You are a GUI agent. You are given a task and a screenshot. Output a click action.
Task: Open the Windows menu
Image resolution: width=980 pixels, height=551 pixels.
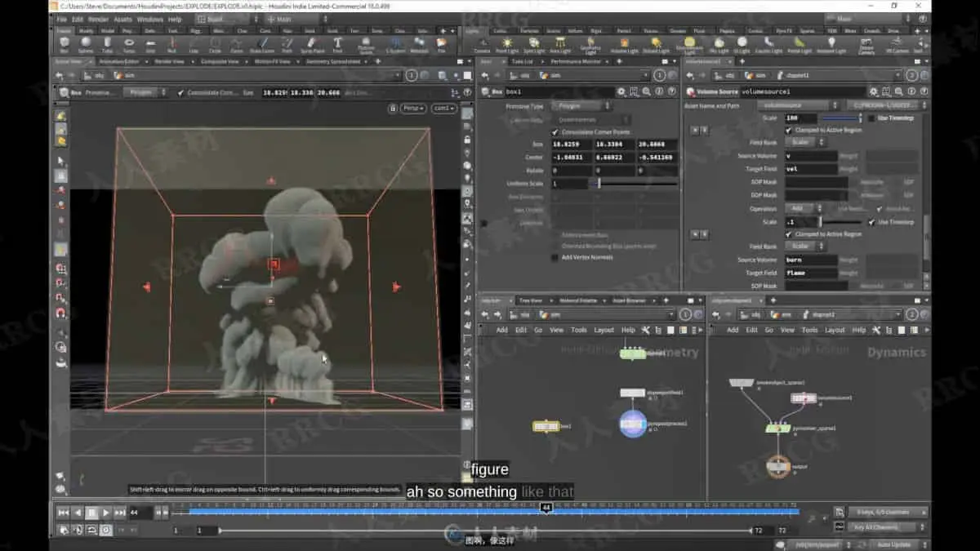pos(149,19)
